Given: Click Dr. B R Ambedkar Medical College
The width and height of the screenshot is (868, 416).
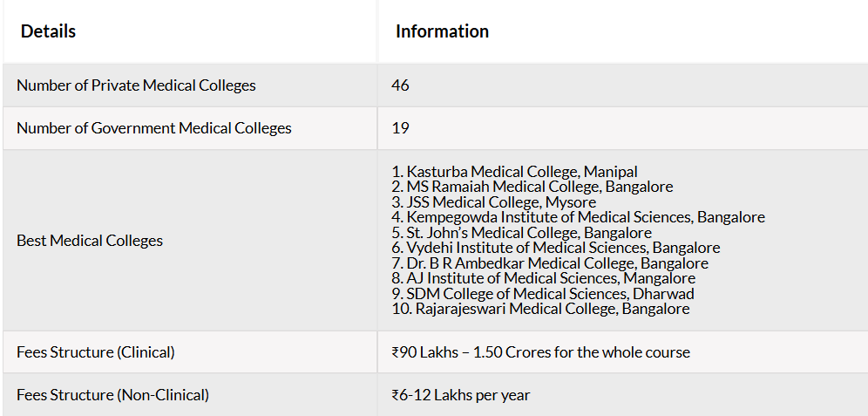Looking at the screenshot, I should 550,263.
